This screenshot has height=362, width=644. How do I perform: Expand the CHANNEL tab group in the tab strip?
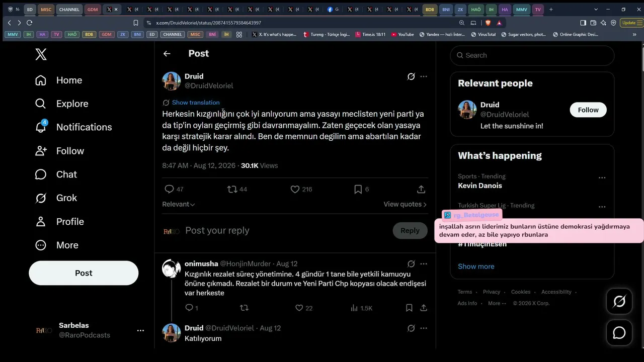pos(69,9)
